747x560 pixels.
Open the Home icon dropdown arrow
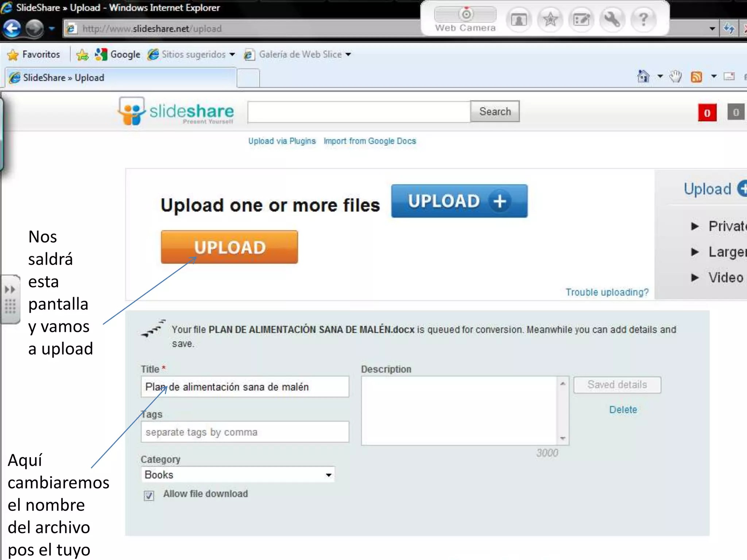tap(660, 77)
